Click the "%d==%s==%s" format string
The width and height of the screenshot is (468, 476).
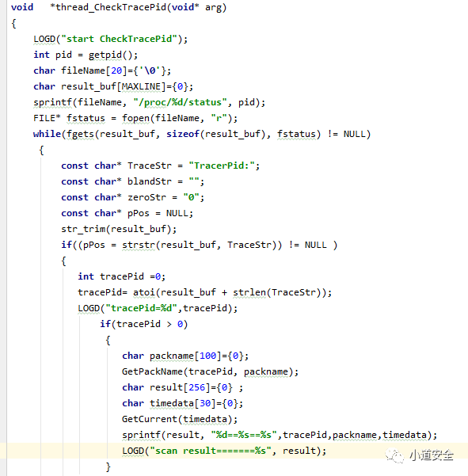(x=244, y=435)
